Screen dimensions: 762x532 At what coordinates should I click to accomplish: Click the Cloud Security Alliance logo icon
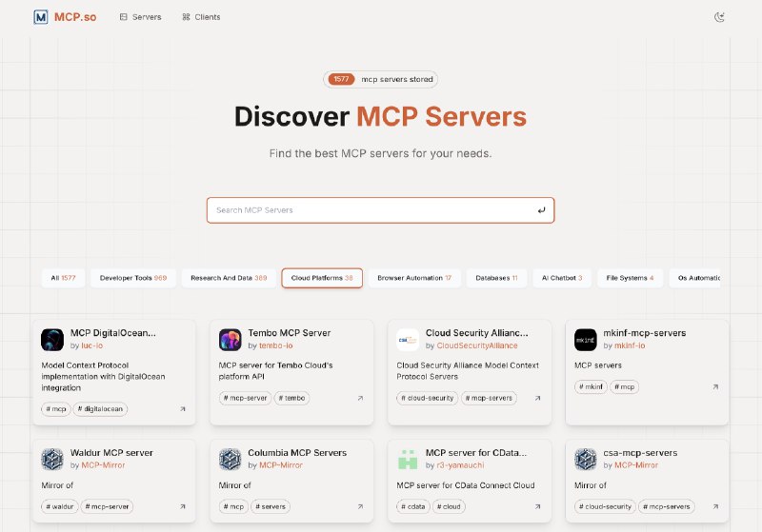(408, 340)
